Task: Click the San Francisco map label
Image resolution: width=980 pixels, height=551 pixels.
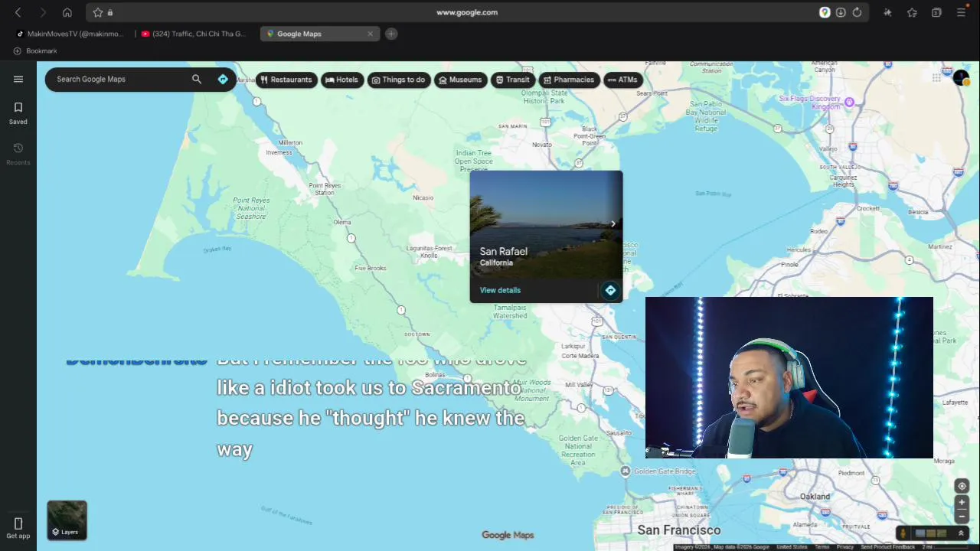Action: pos(679,530)
